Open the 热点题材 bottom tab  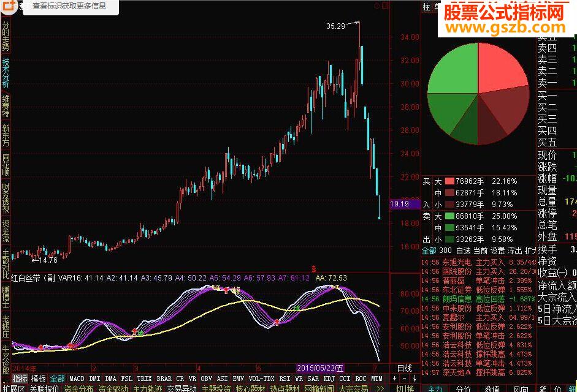coord(285,388)
